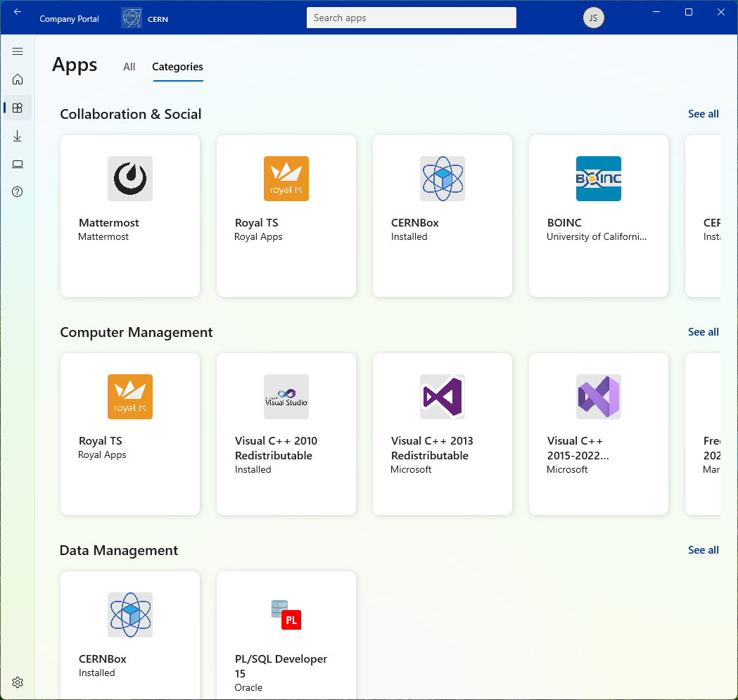This screenshot has height=700, width=738.
Task: See all Data Management apps
Action: coord(703,550)
